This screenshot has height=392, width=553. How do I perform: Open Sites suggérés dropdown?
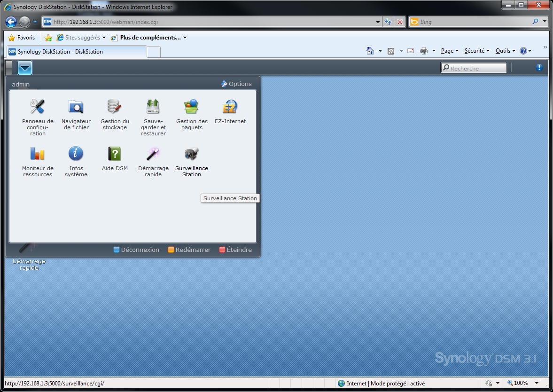(81, 38)
